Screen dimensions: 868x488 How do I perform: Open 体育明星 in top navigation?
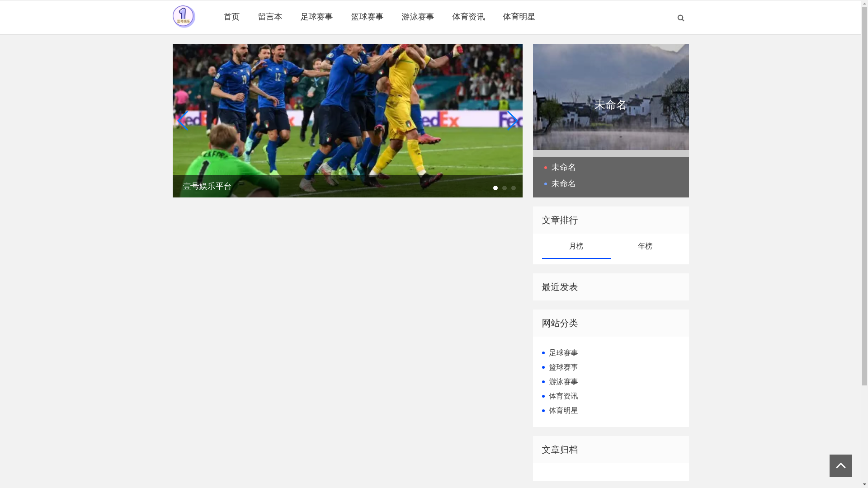pyautogui.click(x=519, y=17)
